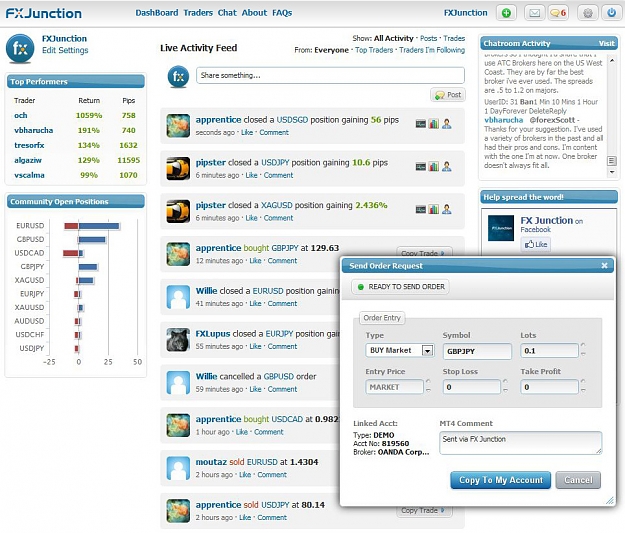Open apprentice avatar on USDSGD post
The image size is (625, 533).
click(x=178, y=126)
